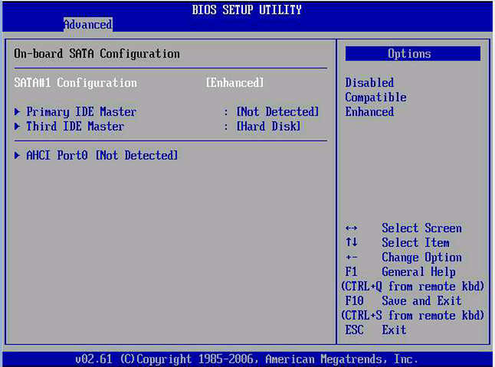Click the Change Option help line

point(422,257)
